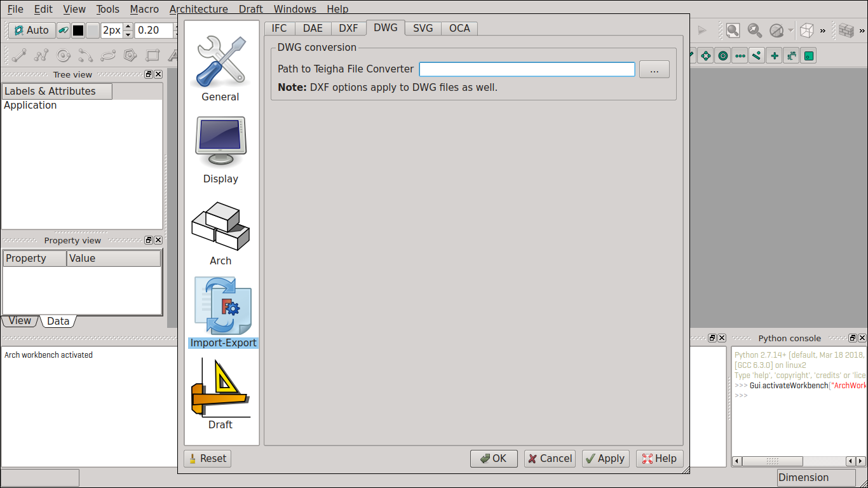Expand the view toolbar overflow chevron

tap(823, 30)
